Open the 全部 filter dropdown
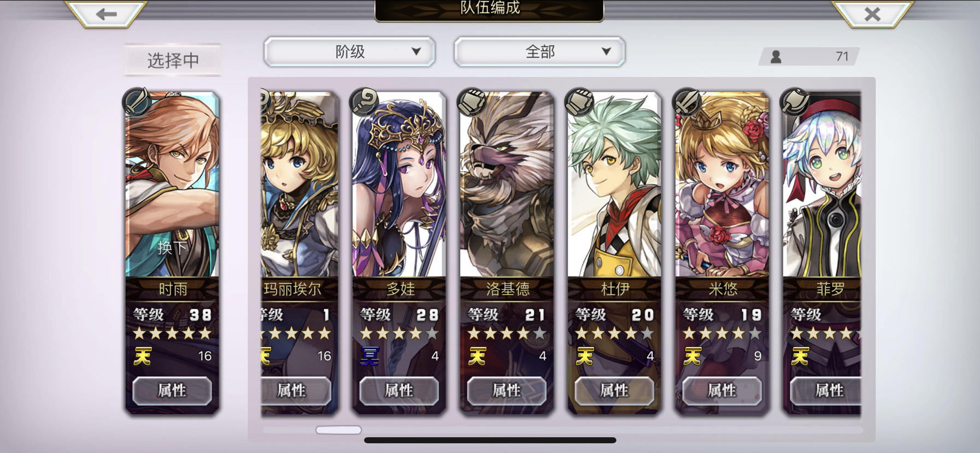 pos(539,52)
